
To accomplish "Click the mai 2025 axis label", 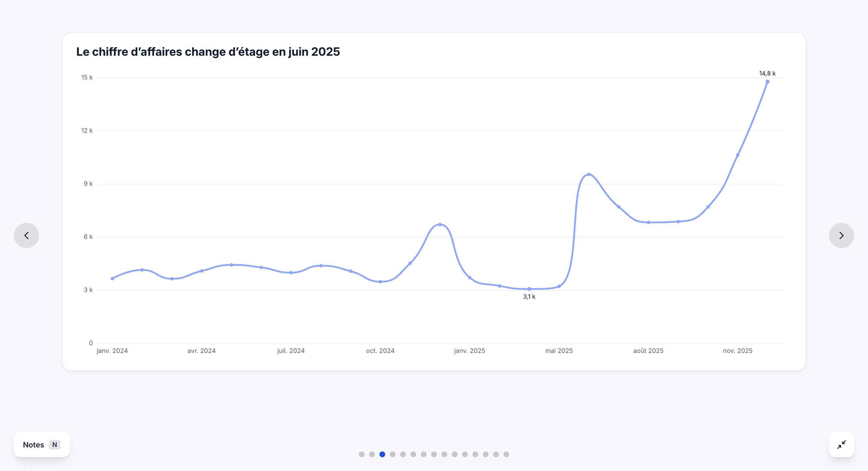I will click(x=559, y=351).
